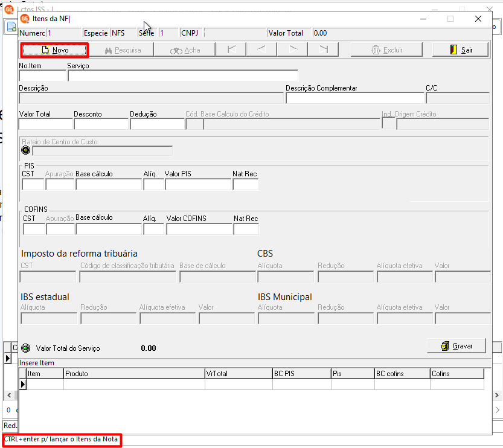Click the Item column header
The width and height of the screenshot is (503, 448).
45,374
